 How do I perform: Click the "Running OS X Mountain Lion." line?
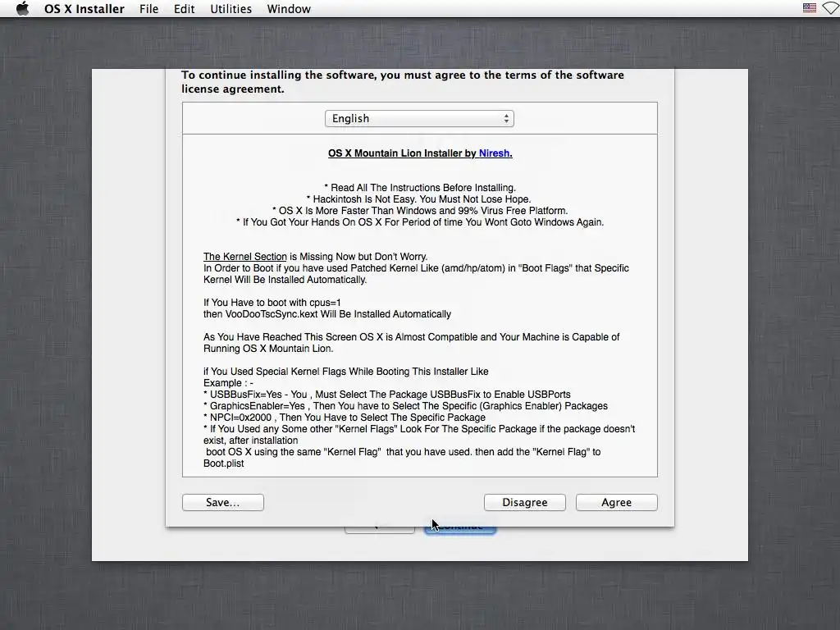[x=268, y=349]
